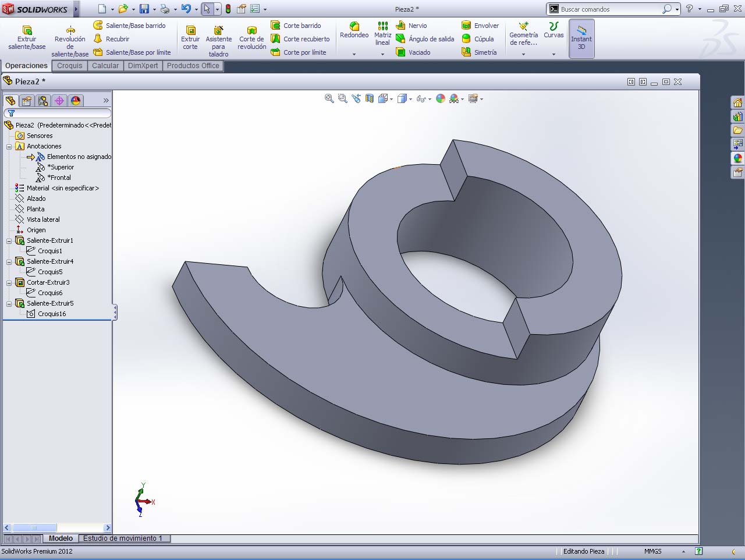The image size is (745, 560).
Task: Choose Revolución de saliente/base tool
Action: [70, 41]
